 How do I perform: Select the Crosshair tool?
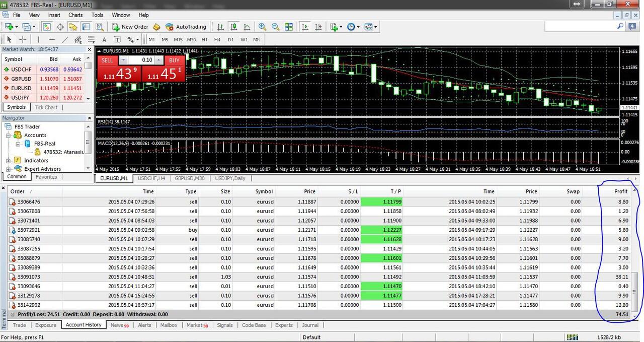(x=23, y=39)
